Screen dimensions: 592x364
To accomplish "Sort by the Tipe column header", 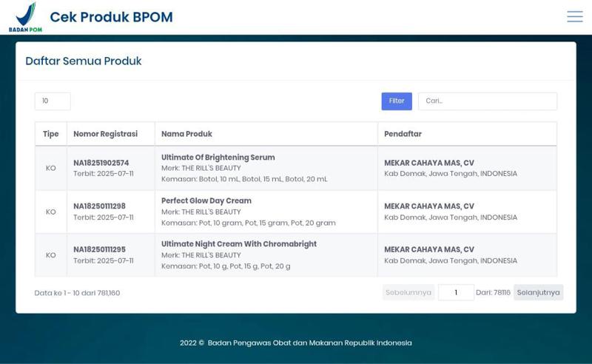I will coord(50,134).
